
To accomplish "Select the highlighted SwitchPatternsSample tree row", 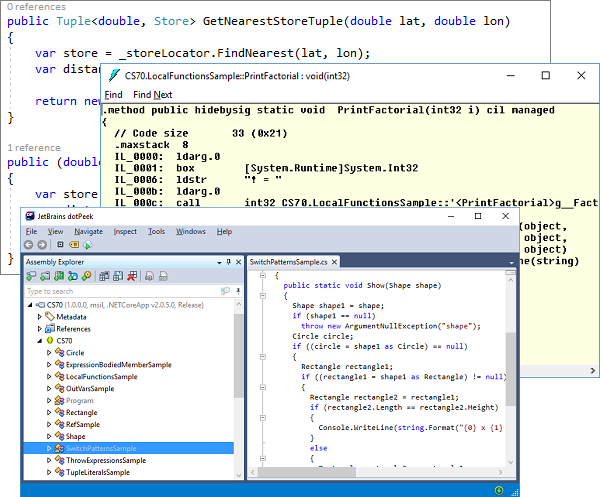I will [129, 448].
